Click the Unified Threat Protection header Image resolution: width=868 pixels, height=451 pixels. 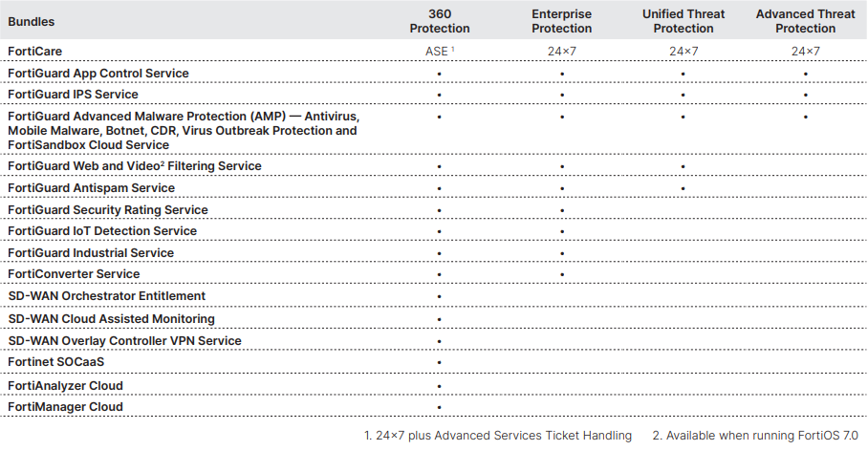click(684, 21)
